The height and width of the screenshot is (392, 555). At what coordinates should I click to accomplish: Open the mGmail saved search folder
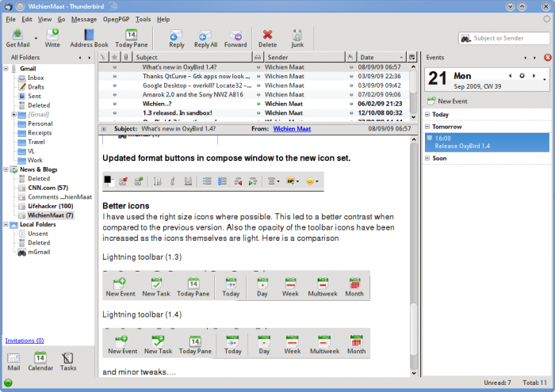[x=39, y=252]
